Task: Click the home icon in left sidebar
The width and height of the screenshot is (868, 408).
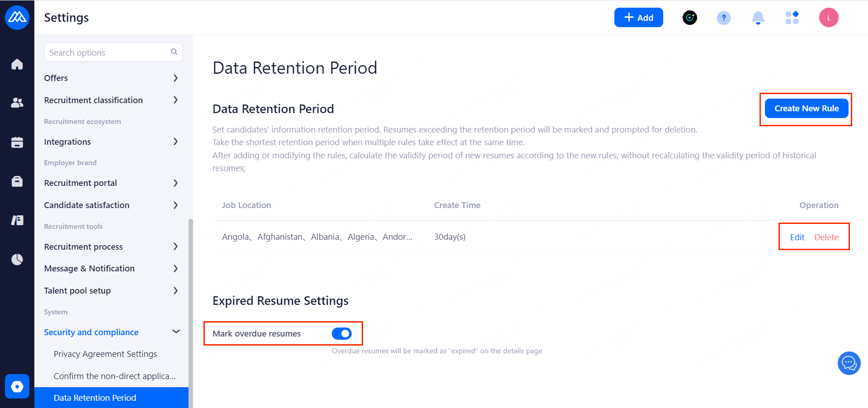Action: click(17, 64)
